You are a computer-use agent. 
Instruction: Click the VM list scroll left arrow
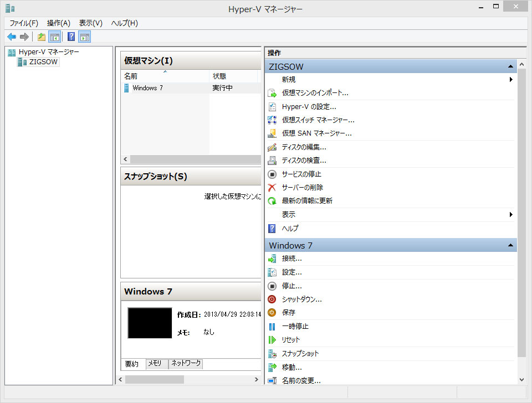click(x=126, y=159)
